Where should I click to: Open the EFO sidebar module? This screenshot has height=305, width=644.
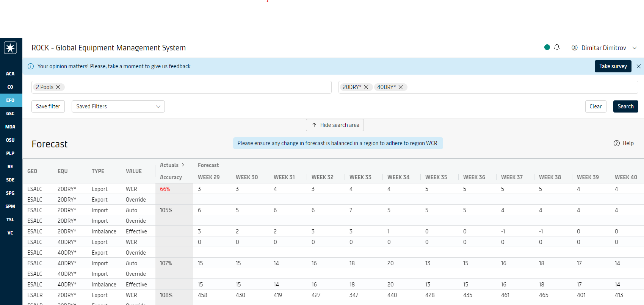coord(10,100)
